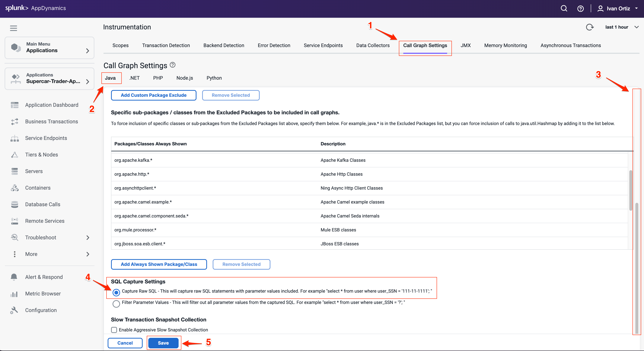Open the hamburger menu above Main Menu
644x351 pixels.
pyautogui.click(x=13, y=28)
